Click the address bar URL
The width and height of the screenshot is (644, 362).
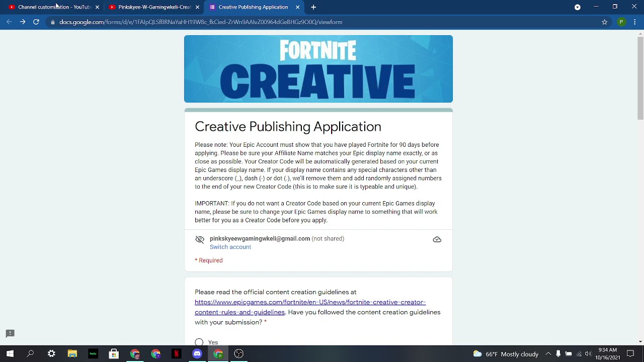point(201,22)
